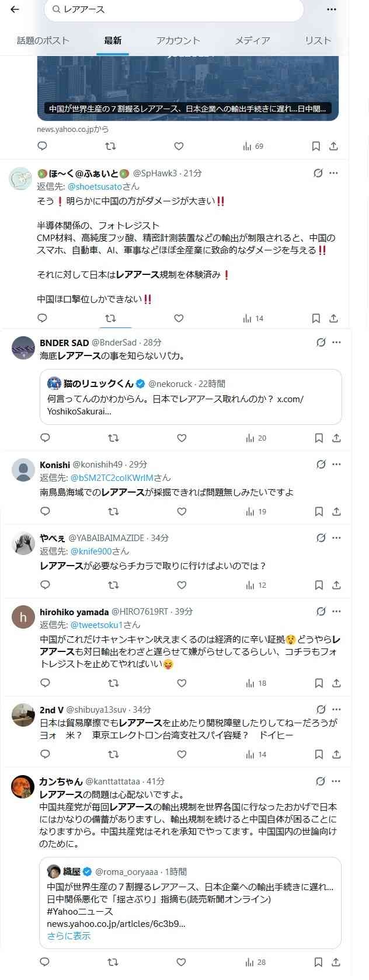Reply to ほ～く@ふぁいと's tweet
The width and height of the screenshot is (369, 980).
41,319
